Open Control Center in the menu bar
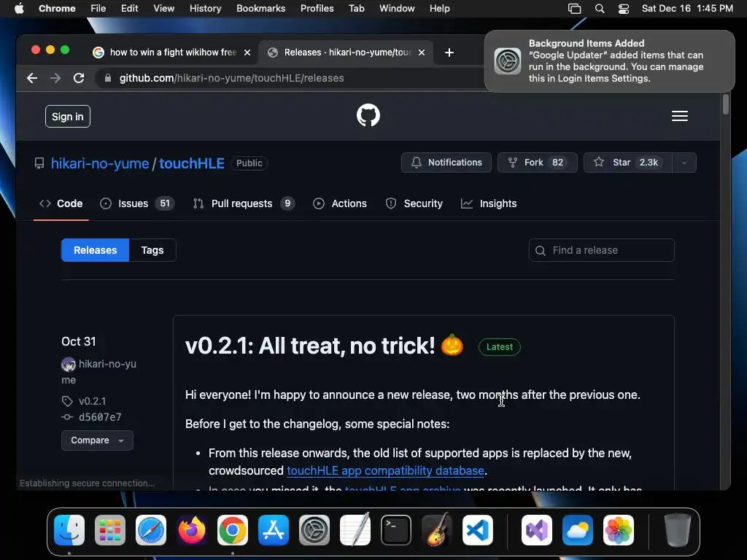 624,9
